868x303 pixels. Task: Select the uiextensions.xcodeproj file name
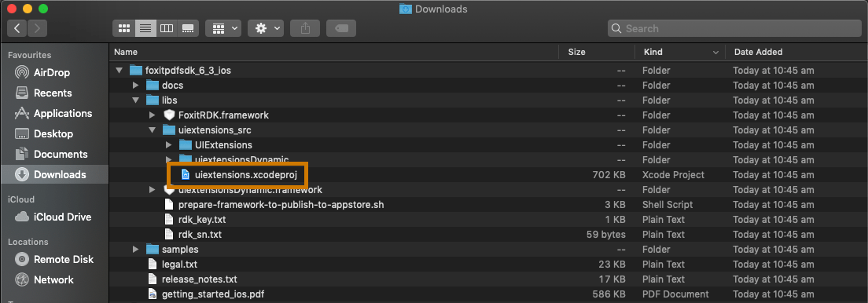246,175
